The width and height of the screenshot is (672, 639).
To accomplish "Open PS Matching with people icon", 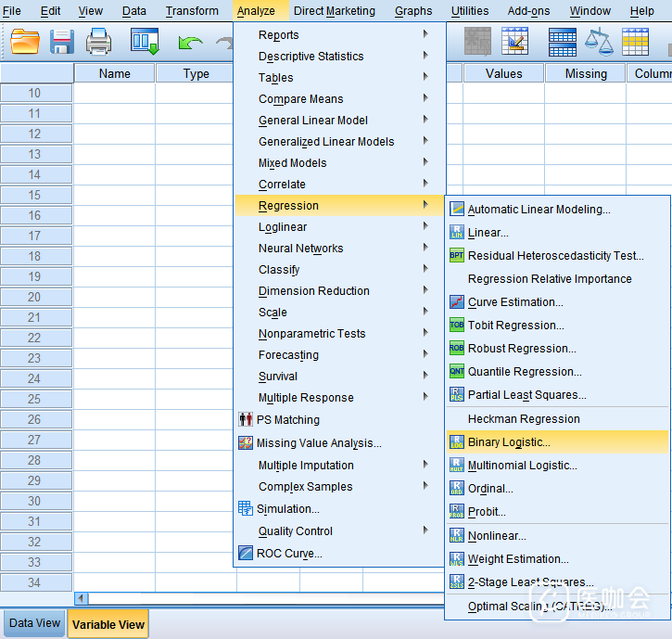I will pyautogui.click(x=287, y=419).
